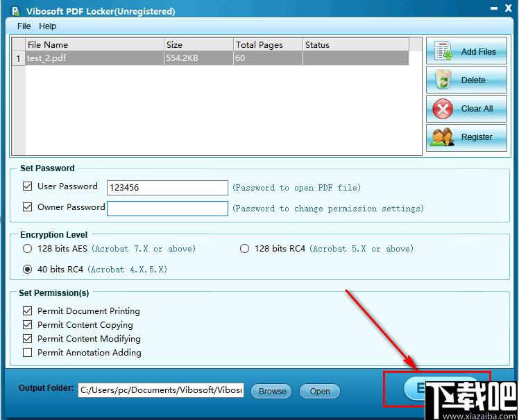The width and height of the screenshot is (519, 420).
Task: Click the File Name column header
Action: [94, 44]
